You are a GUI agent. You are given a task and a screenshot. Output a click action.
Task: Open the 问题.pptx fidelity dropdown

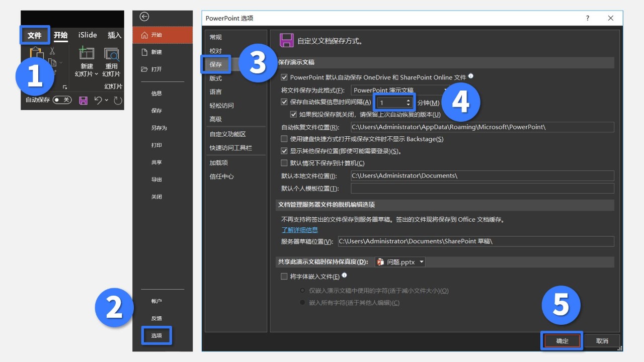pos(422,261)
